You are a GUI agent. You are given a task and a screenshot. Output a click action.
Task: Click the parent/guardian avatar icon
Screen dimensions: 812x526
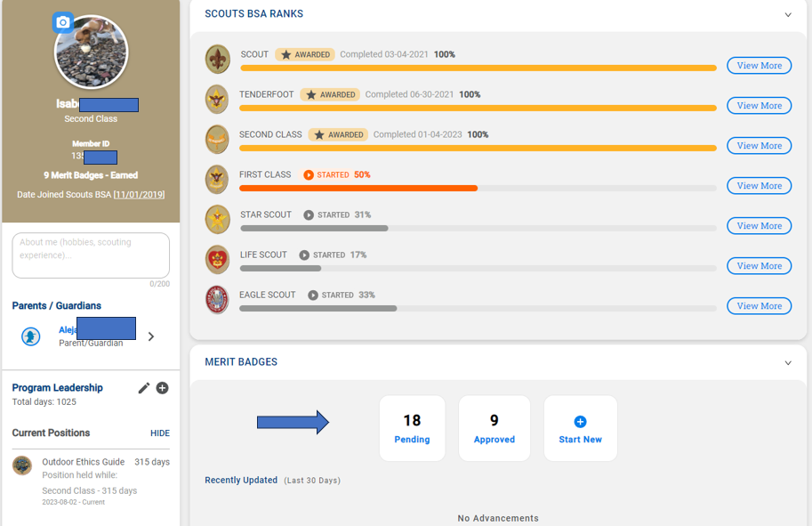click(x=30, y=336)
